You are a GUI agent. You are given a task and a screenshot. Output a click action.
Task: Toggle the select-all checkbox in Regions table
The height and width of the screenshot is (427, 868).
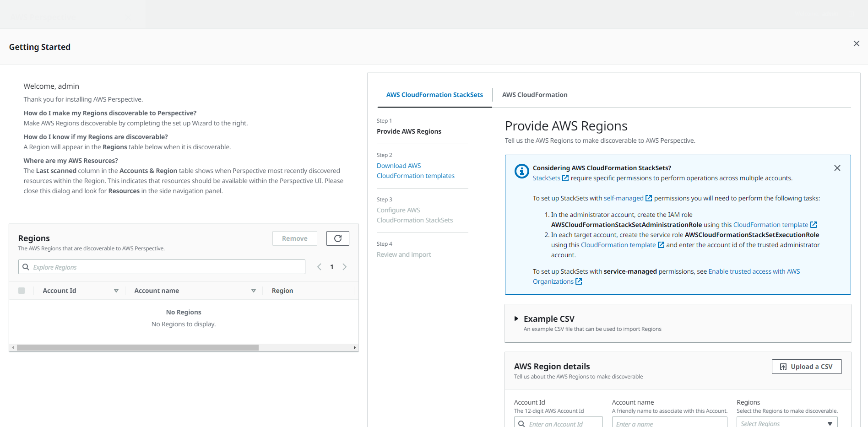[22, 291]
